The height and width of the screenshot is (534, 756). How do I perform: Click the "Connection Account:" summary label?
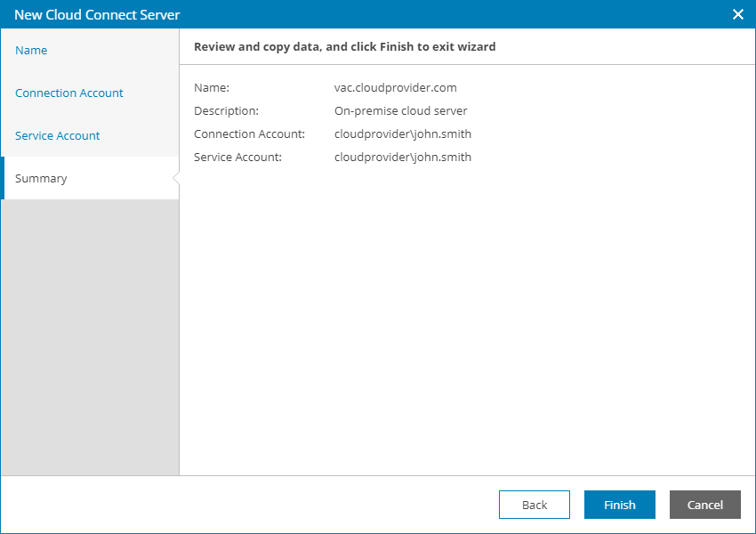[249, 134]
